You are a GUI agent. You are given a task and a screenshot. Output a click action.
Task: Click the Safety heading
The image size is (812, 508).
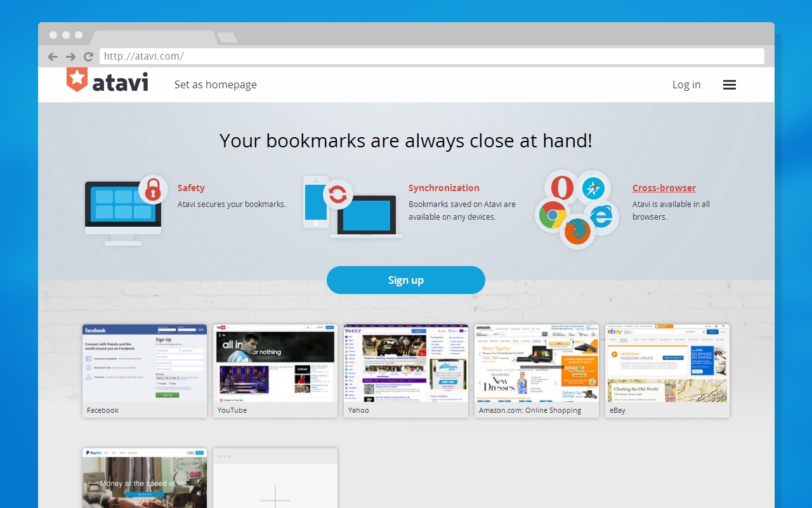click(191, 188)
